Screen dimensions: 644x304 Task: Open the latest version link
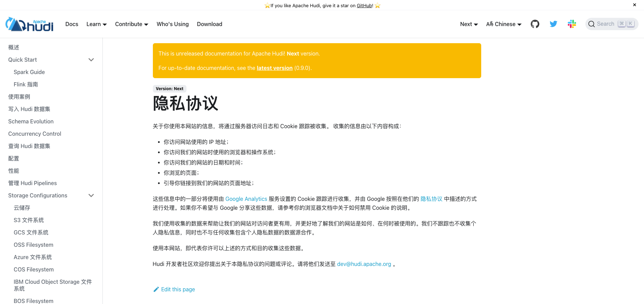(x=275, y=68)
